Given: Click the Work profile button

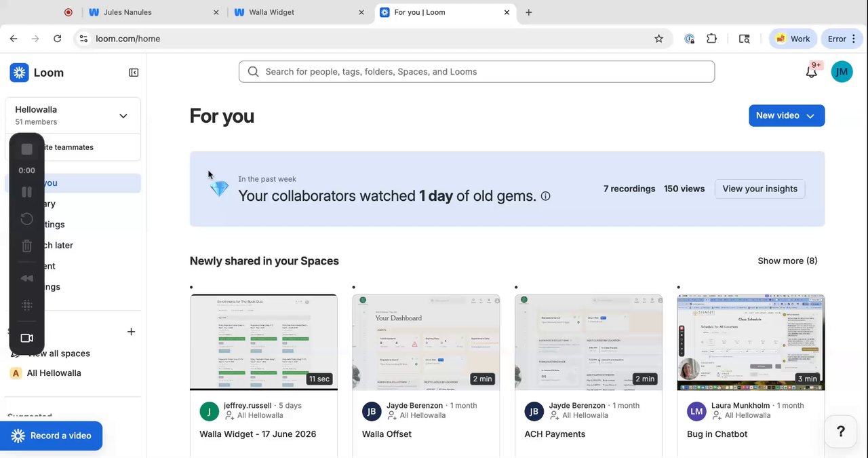Looking at the screenshot, I should (793, 39).
